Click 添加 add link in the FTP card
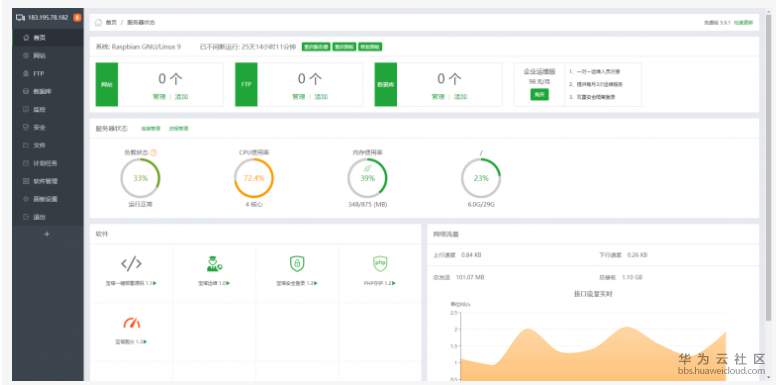Screen dimensions: 776x385 coord(321,97)
